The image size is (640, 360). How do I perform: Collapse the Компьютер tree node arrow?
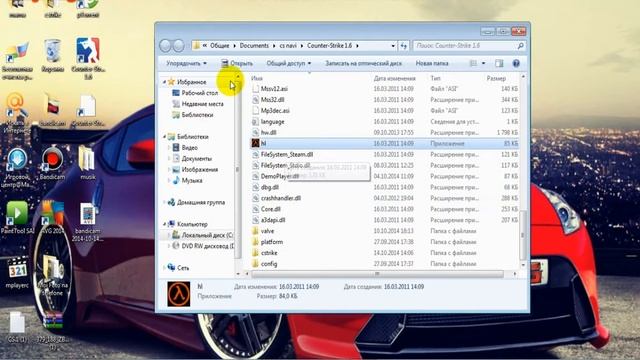point(164,224)
